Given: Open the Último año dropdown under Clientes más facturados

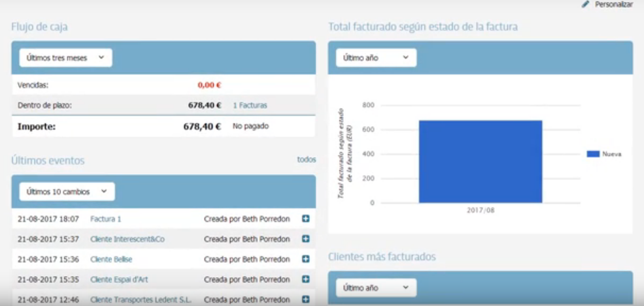Looking at the screenshot, I should pyautogui.click(x=376, y=287).
